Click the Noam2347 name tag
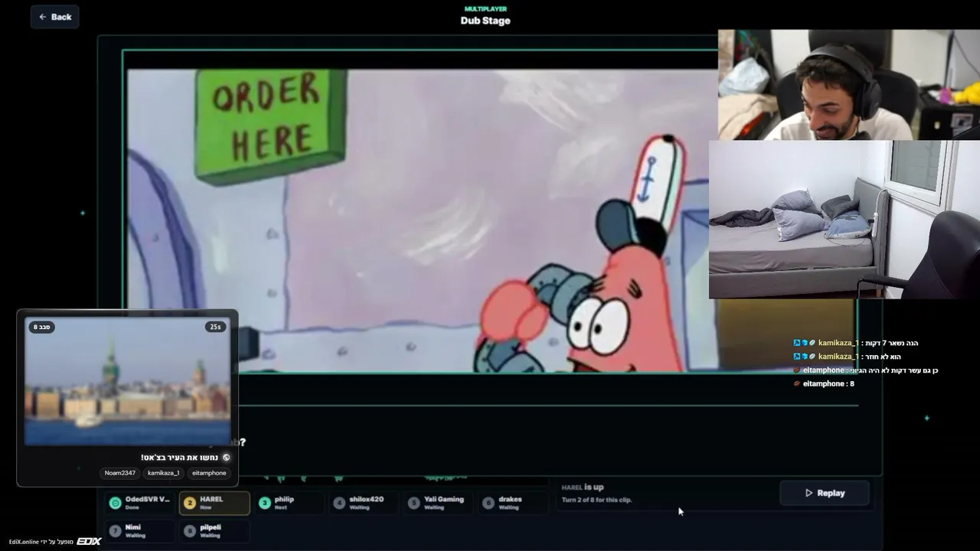 click(119, 473)
